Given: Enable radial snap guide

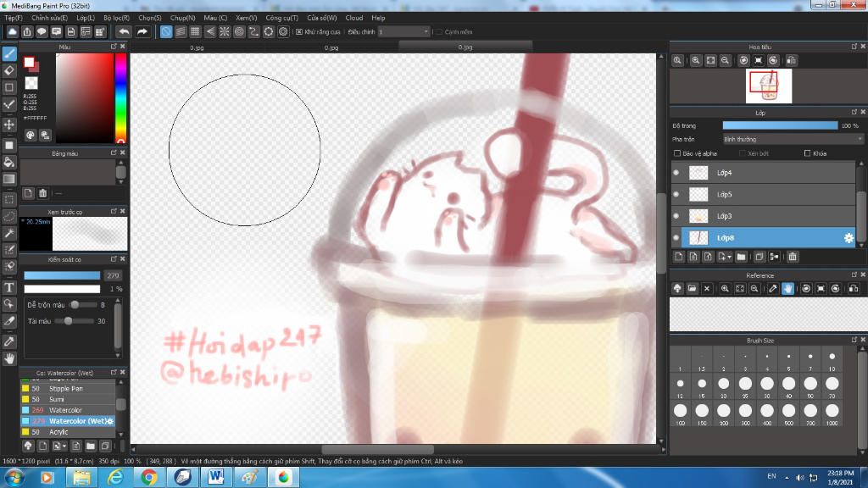Looking at the screenshot, I should 225,31.
